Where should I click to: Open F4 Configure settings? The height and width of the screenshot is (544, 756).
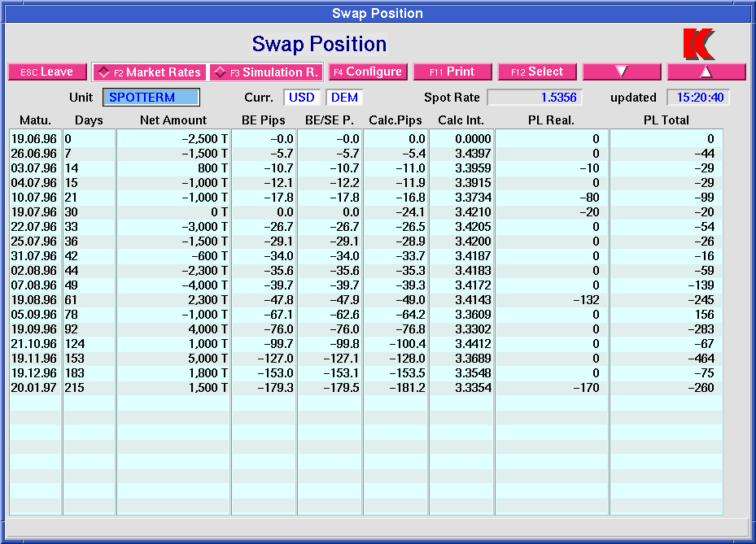[x=368, y=72]
